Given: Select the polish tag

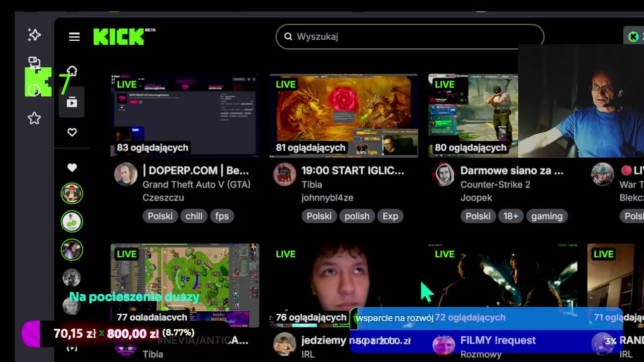Looking at the screenshot, I should [x=357, y=216].
